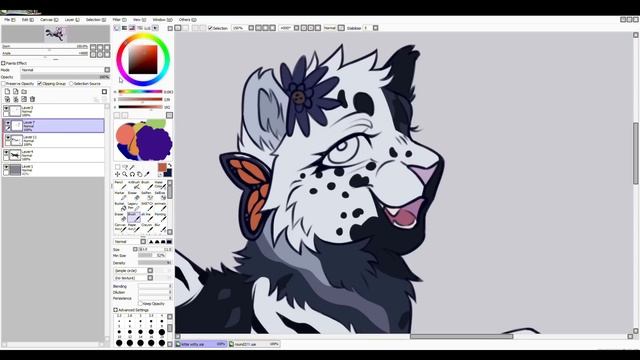640x360 pixels.
Task: Toggle the Selection checkbox in toolbar
Action: tap(210, 28)
